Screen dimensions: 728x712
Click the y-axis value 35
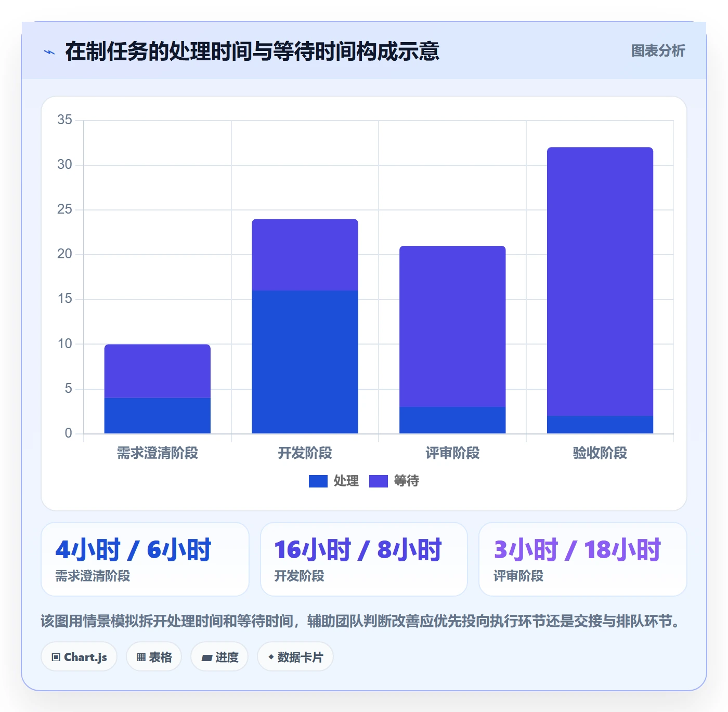pyautogui.click(x=65, y=120)
